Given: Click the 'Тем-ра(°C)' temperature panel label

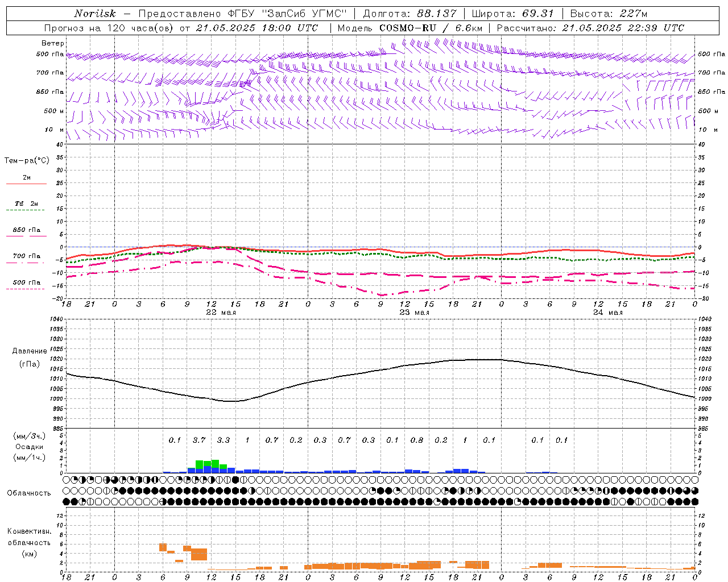Looking at the screenshot, I should pos(27,161).
